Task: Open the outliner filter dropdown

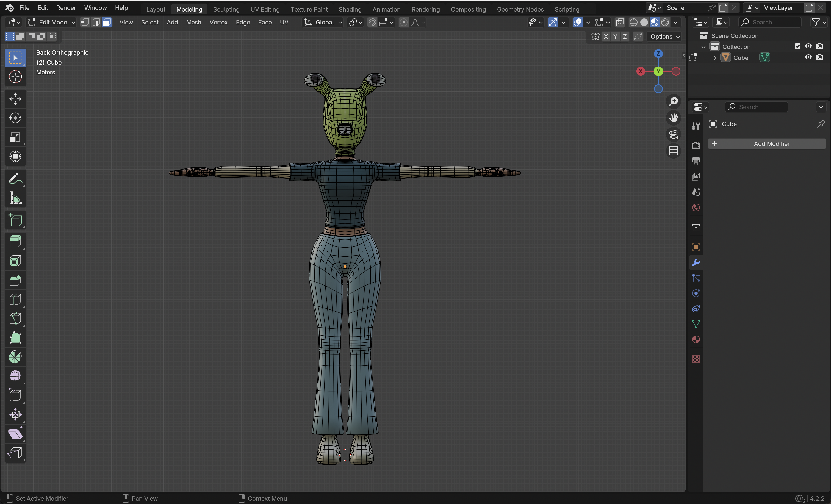Action: 819,22
